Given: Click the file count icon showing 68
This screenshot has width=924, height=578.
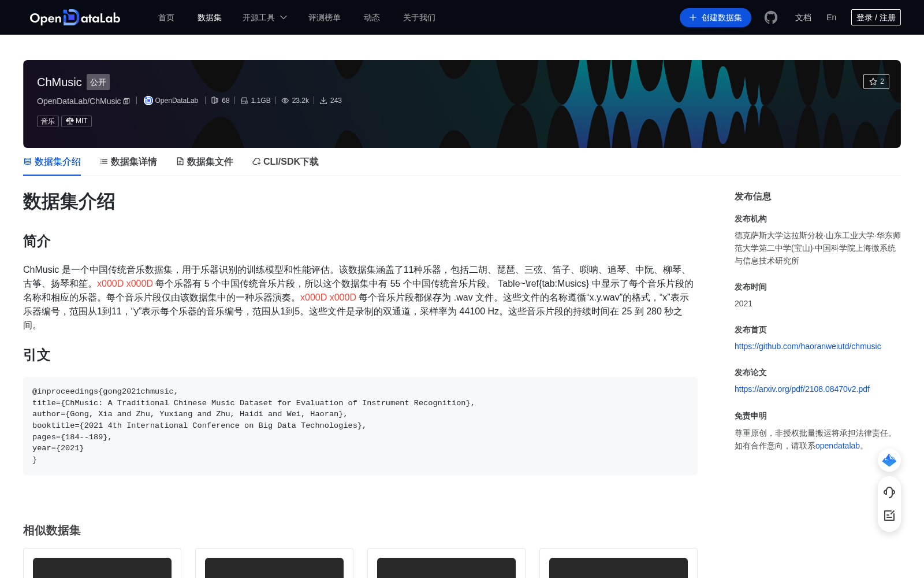Looking at the screenshot, I should pyautogui.click(x=215, y=101).
